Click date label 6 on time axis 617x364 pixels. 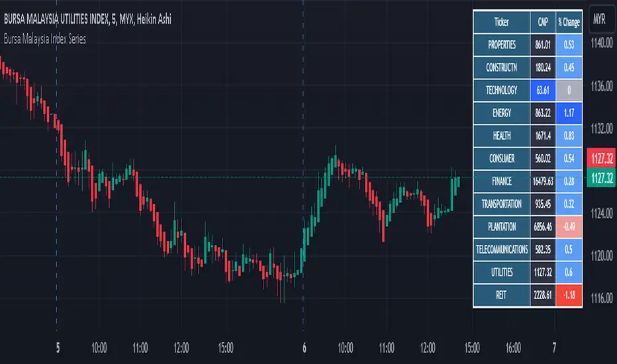pyautogui.click(x=304, y=348)
